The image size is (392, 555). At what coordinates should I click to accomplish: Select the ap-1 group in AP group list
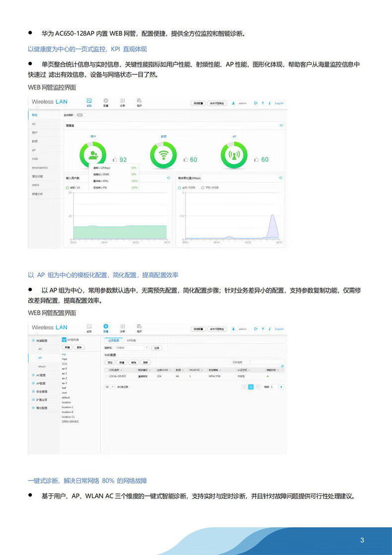65,373
